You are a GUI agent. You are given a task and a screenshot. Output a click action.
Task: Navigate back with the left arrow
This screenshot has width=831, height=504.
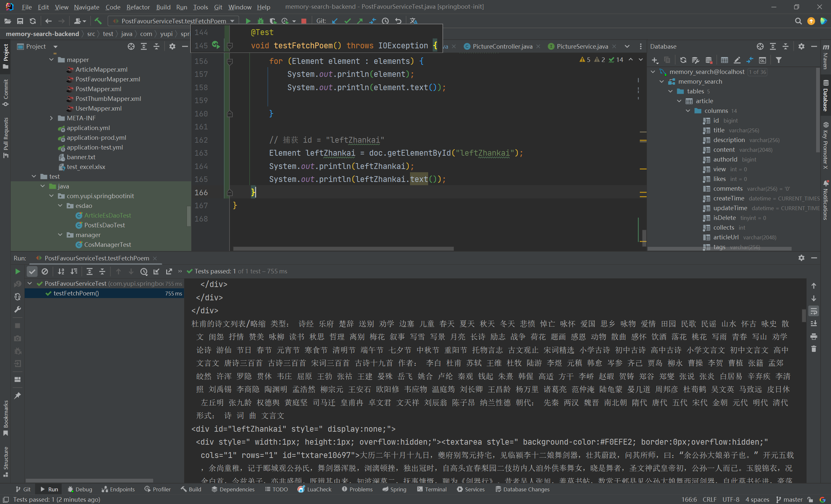[x=48, y=21]
